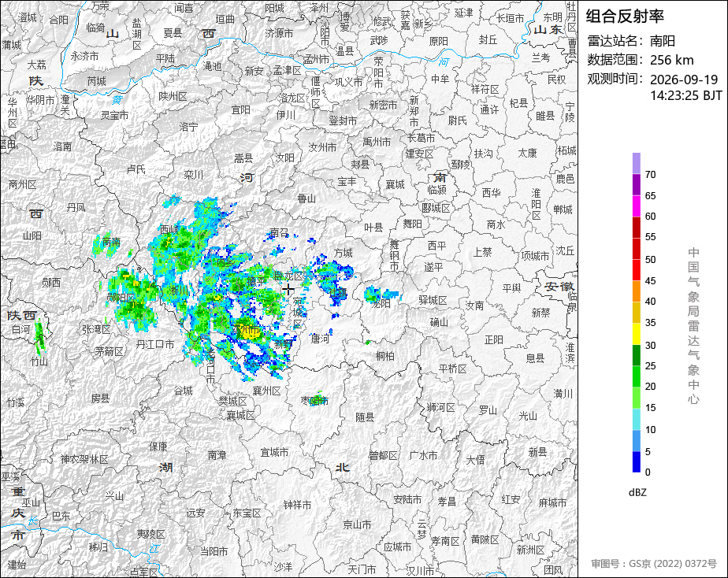
Task: Pick the dark green 25-30 dBZ legend swatch
Action: click(x=636, y=355)
